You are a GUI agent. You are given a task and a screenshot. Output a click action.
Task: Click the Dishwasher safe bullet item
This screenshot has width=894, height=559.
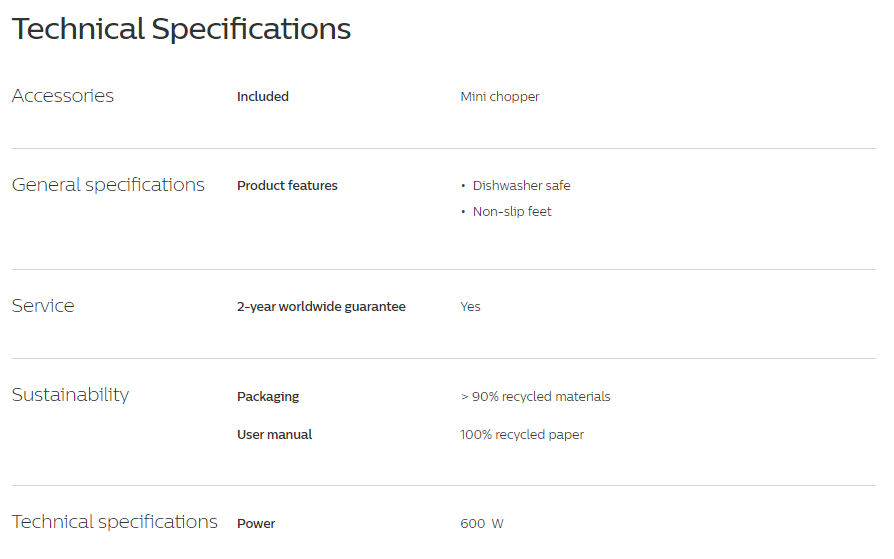click(x=521, y=185)
